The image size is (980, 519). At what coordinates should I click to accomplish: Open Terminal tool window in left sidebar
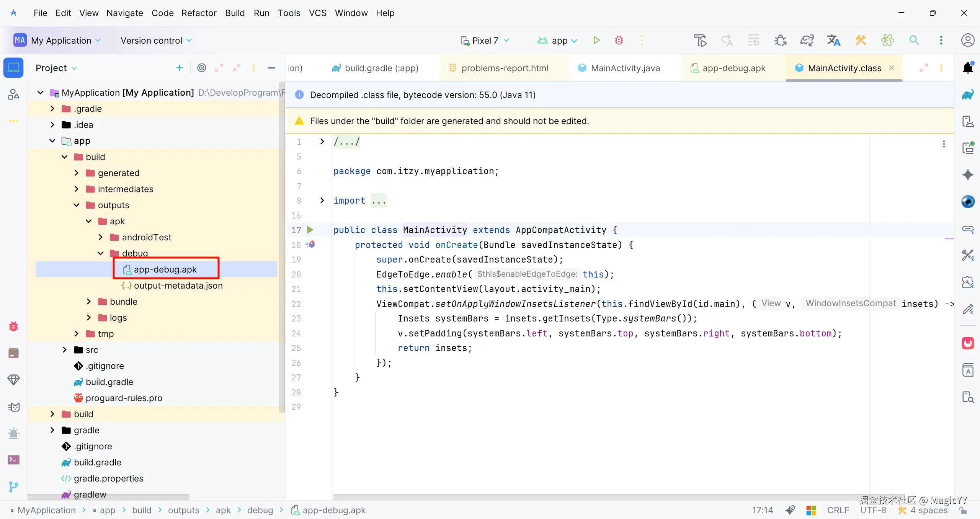(13, 460)
